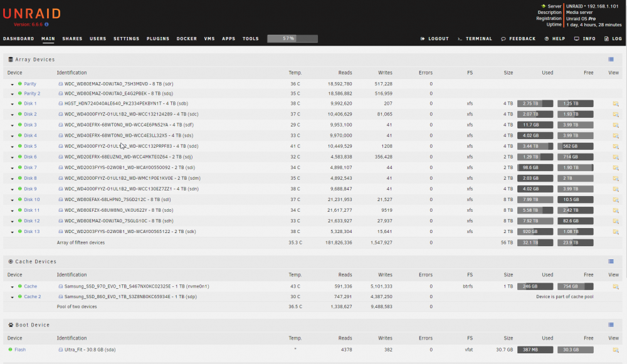Open folder view icon for Disk 3
This screenshot has height=364, width=627.
point(616,125)
